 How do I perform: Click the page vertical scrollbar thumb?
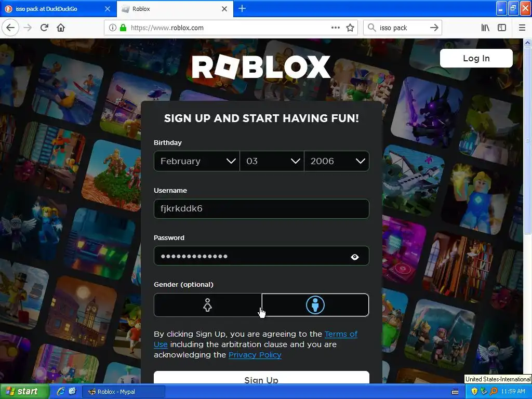(527, 140)
